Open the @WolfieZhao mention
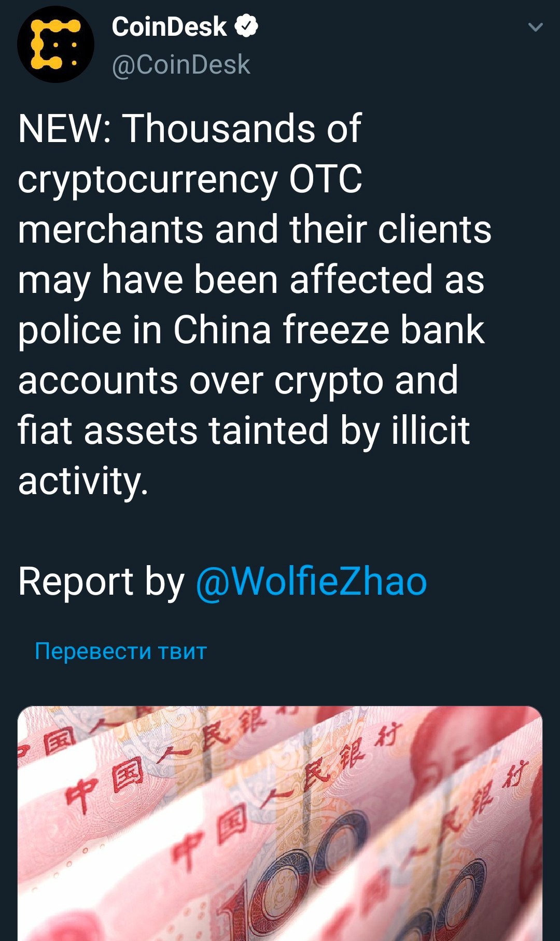Image resolution: width=560 pixels, height=941 pixels. 311,582
